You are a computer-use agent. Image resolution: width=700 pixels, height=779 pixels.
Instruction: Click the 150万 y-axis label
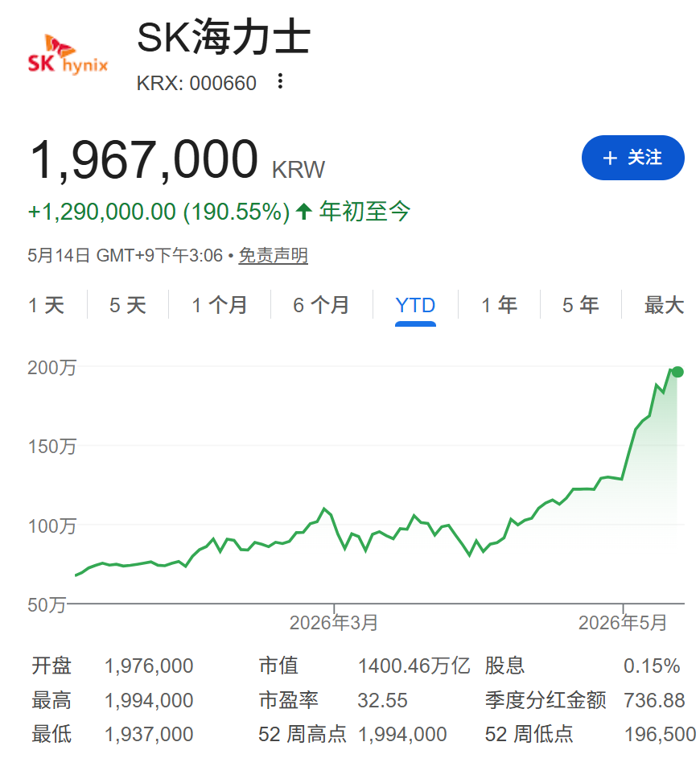(52, 446)
